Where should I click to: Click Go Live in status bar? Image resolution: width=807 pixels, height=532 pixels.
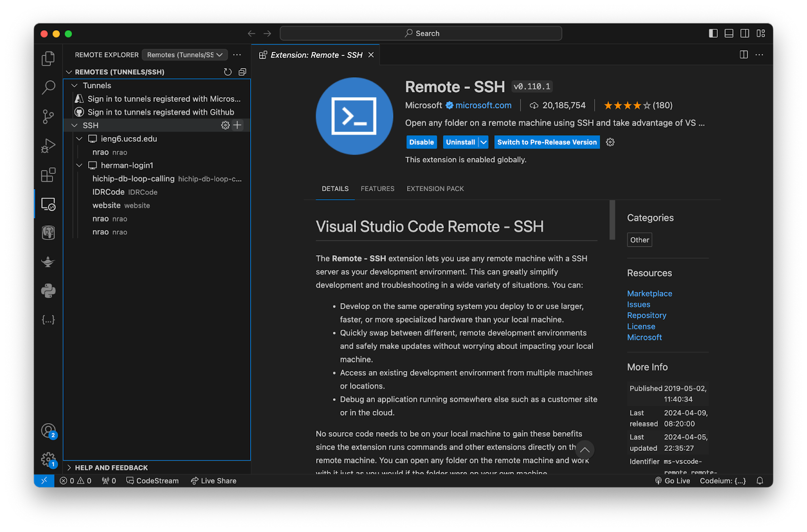tap(672, 481)
